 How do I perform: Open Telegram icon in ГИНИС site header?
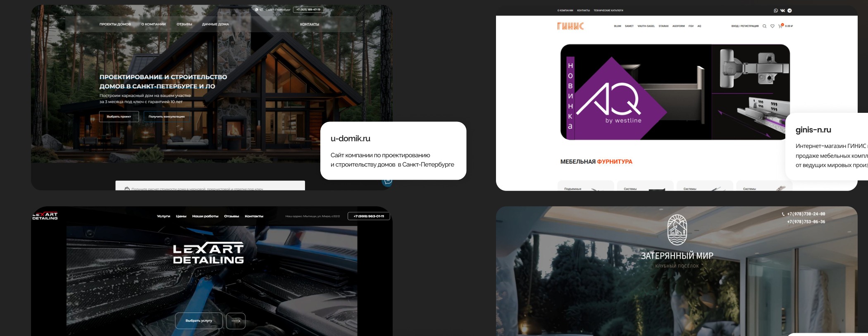789,11
